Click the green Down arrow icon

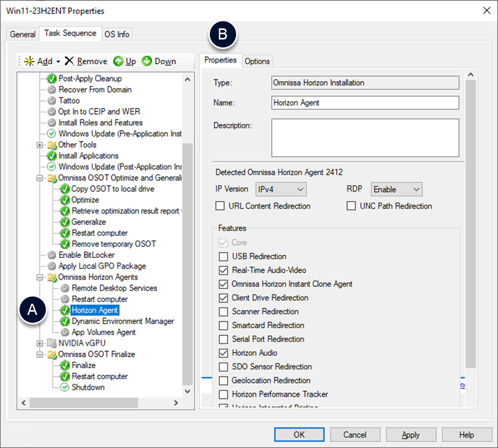(147, 61)
